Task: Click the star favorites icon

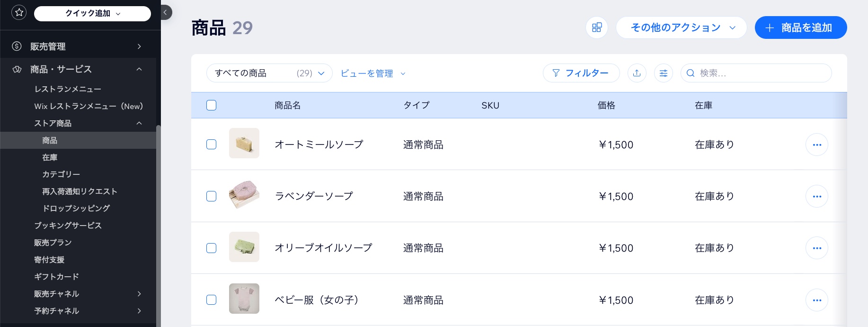Action: point(19,13)
